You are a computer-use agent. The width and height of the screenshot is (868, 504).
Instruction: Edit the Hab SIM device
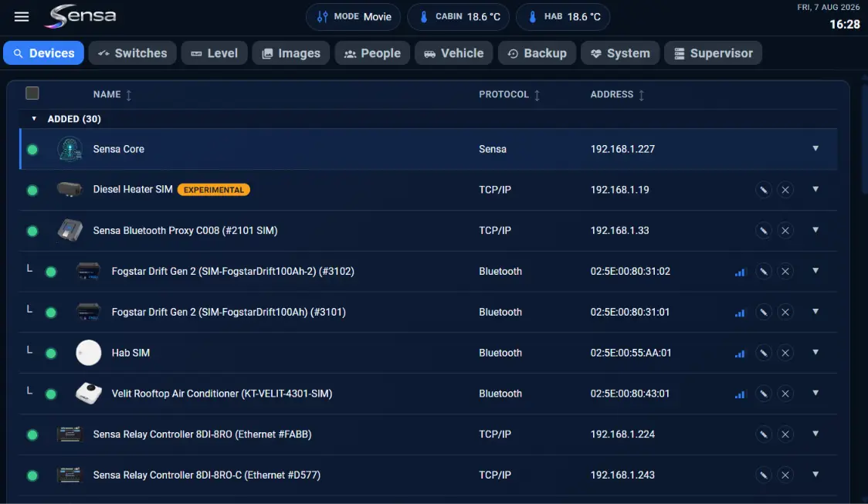click(x=764, y=353)
